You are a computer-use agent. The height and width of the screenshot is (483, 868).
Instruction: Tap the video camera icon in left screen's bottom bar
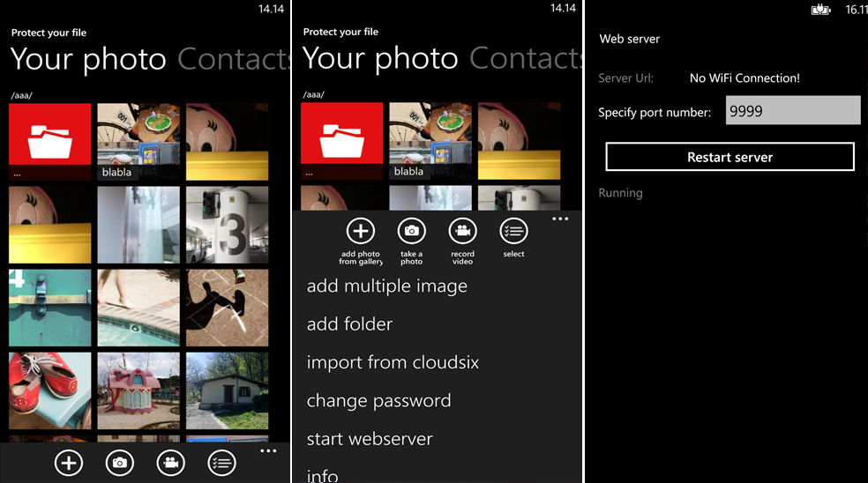pos(170,463)
